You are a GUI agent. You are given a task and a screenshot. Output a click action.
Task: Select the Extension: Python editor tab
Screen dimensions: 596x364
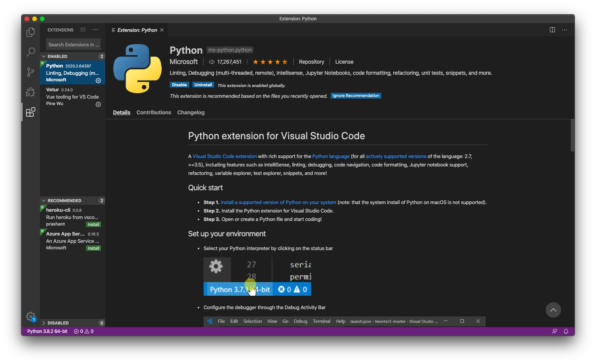click(137, 30)
